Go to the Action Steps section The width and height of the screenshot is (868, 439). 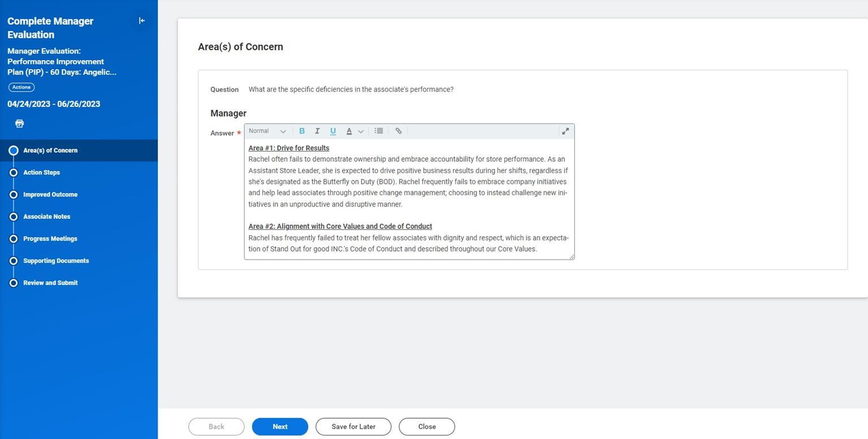point(41,173)
